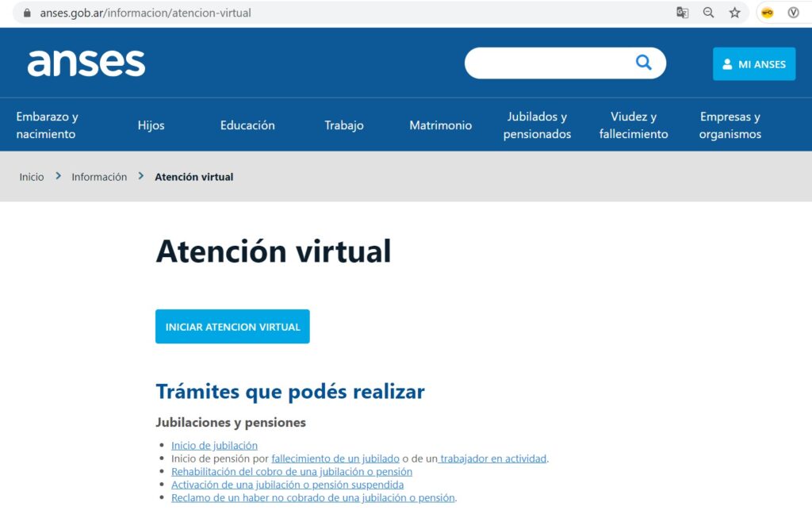Open Reclamo de un haber no cobrado link

(x=313, y=497)
